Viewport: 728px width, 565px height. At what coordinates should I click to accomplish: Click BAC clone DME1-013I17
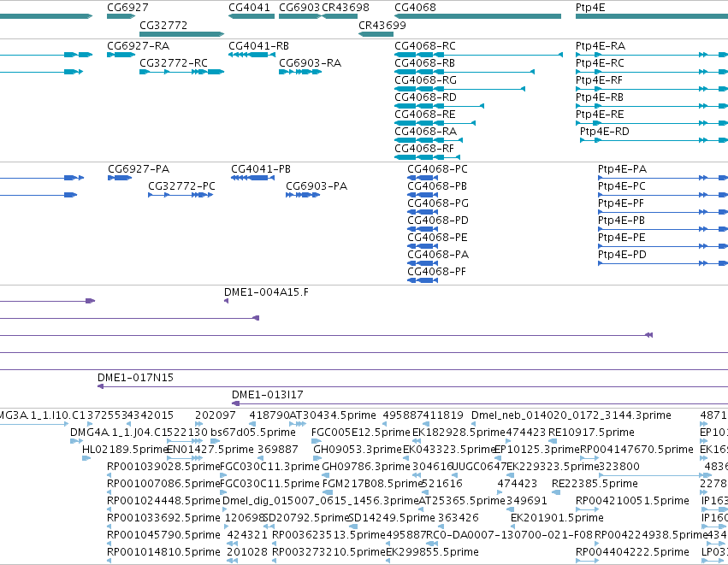[x=480, y=403]
